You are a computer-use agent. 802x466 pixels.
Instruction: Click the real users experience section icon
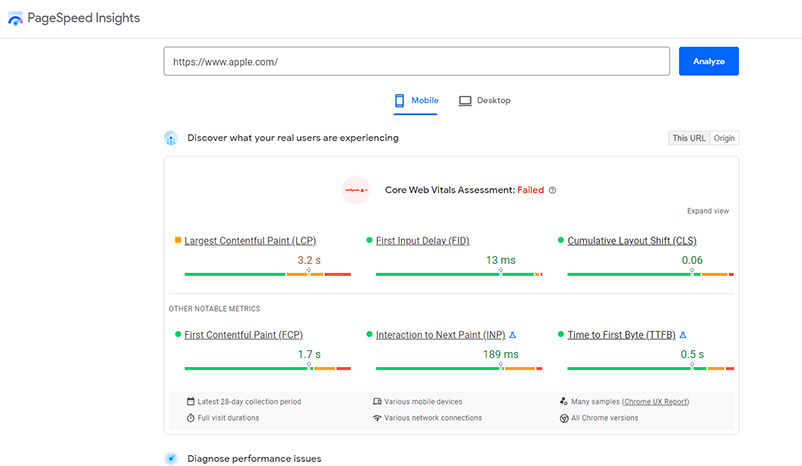pos(171,138)
